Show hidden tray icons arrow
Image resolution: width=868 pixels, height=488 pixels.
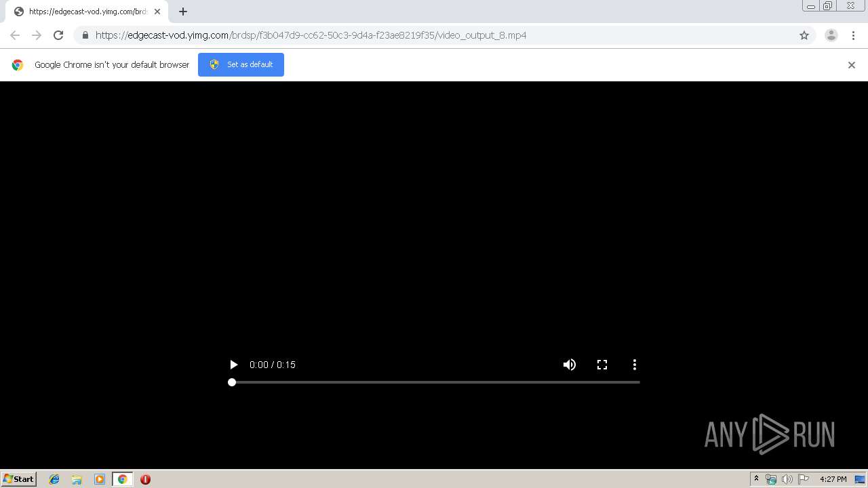[756, 479]
